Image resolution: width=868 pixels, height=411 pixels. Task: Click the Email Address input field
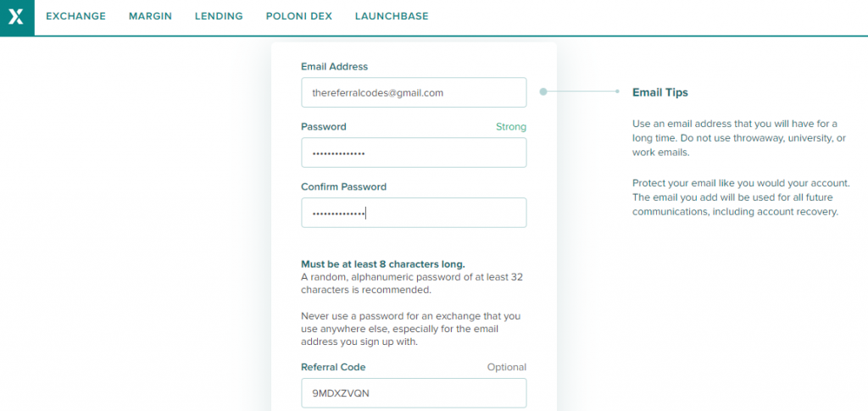coord(414,92)
